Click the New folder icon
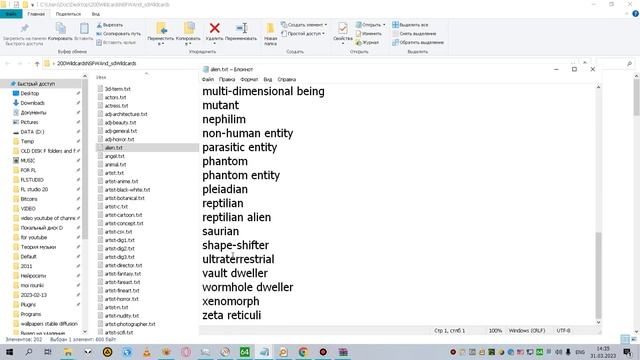This screenshot has height=360, width=640. coord(270,28)
